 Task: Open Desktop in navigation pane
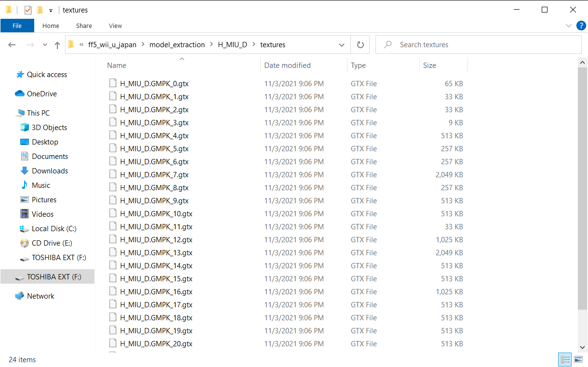click(39, 142)
